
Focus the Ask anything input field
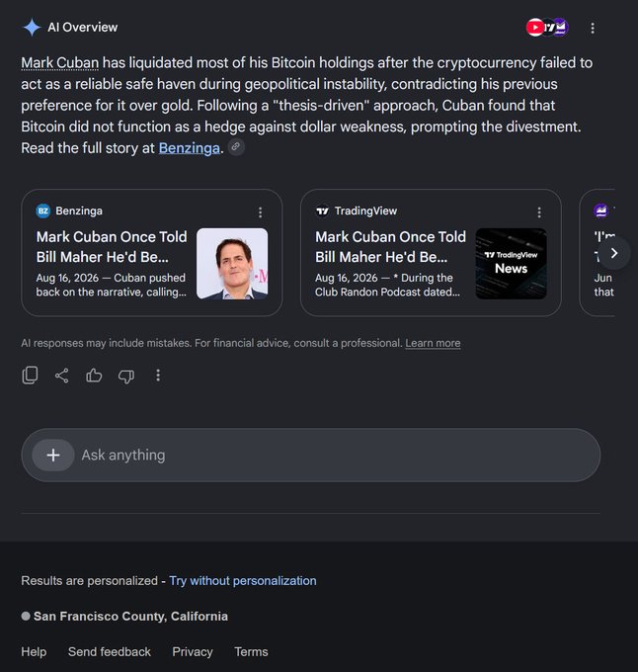click(x=311, y=456)
